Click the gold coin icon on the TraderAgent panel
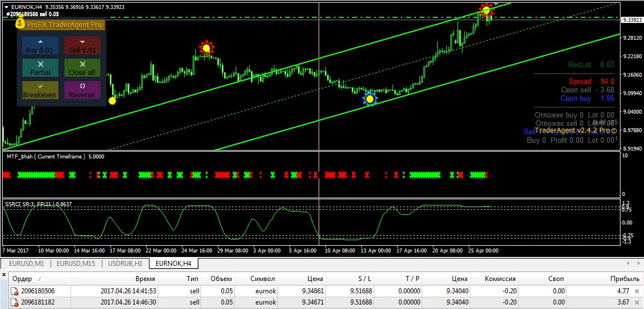The height and width of the screenshot is (309, 644). click(x=20, y=23)
